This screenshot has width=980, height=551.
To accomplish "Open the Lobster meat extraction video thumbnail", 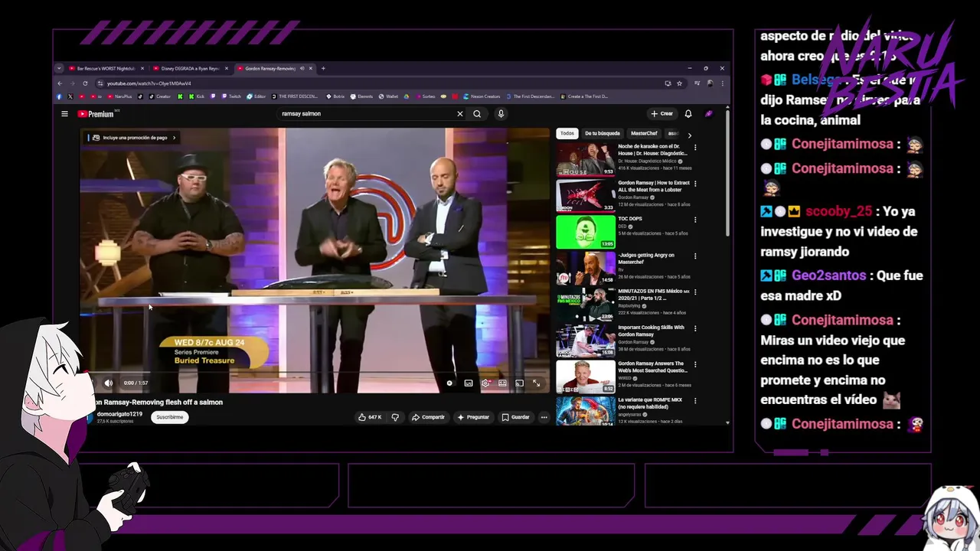I will click(x=586, y=195).
